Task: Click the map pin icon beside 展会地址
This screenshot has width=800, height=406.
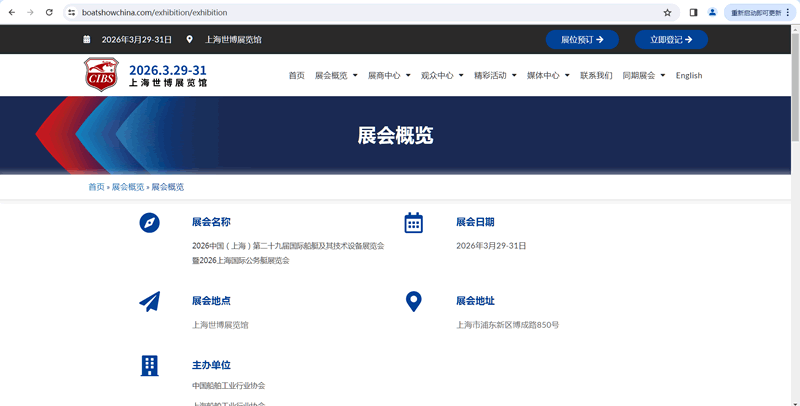Action: 413,301
